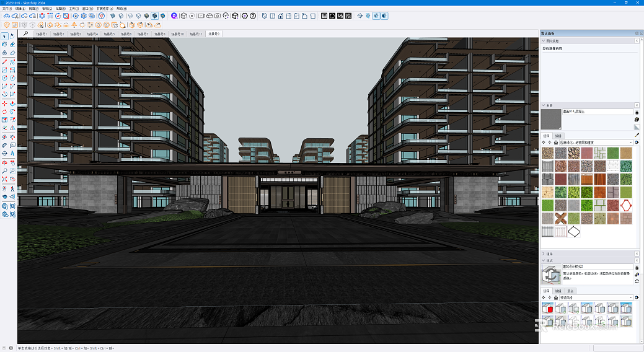Open the materials collection dropdown list
This screenshot has height=352, width=644.
pos(596,143)
